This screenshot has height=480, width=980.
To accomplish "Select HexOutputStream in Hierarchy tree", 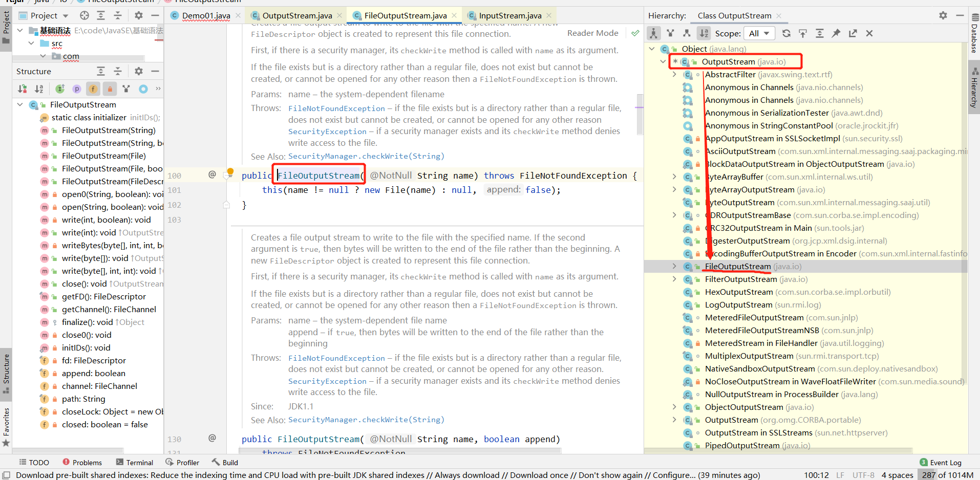I will pos(738,292).
